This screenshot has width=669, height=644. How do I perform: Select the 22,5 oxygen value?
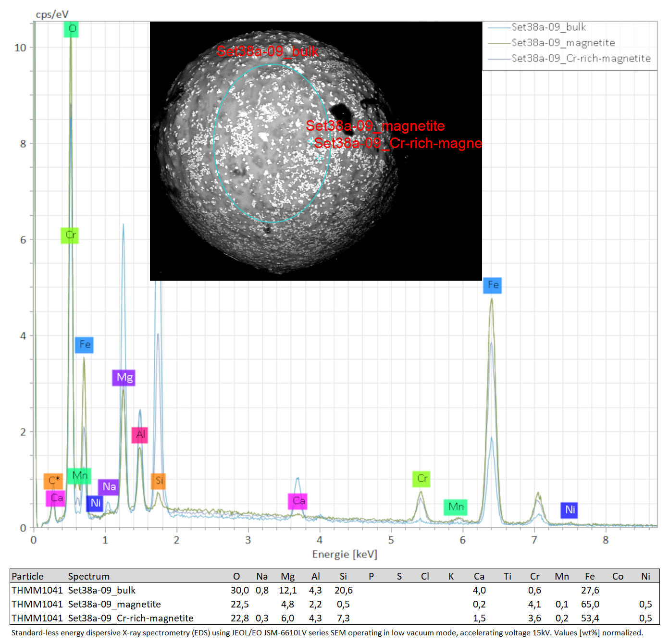coord(240,604)
